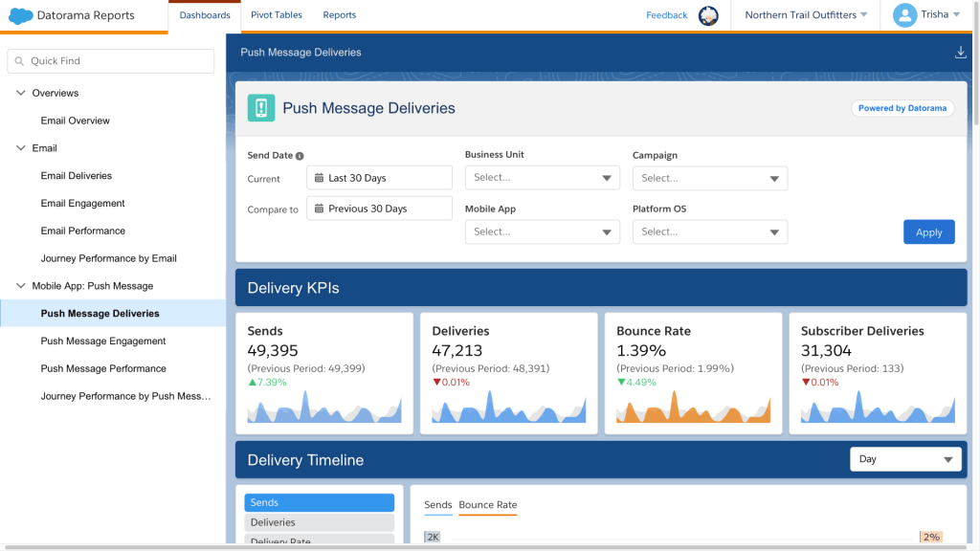Image resolution: width=980 pixels, height=551 pixels.
Task: Open the Campaign select dropdown
Action: click(709, 178)
